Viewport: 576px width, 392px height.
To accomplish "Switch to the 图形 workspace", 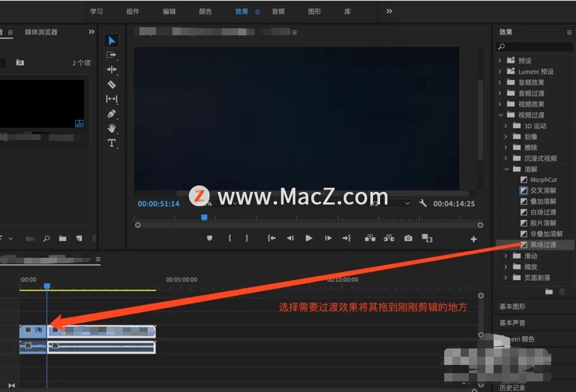I will tap(314, 11).
